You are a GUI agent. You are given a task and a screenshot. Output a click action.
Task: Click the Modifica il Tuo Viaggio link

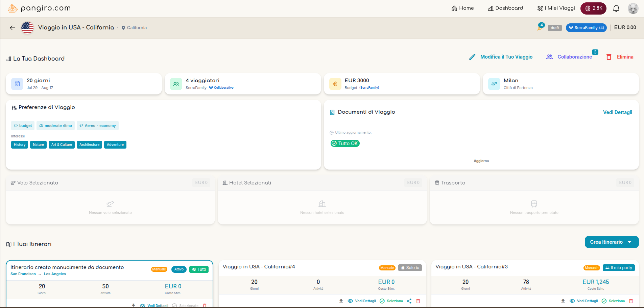pos(506,57)
